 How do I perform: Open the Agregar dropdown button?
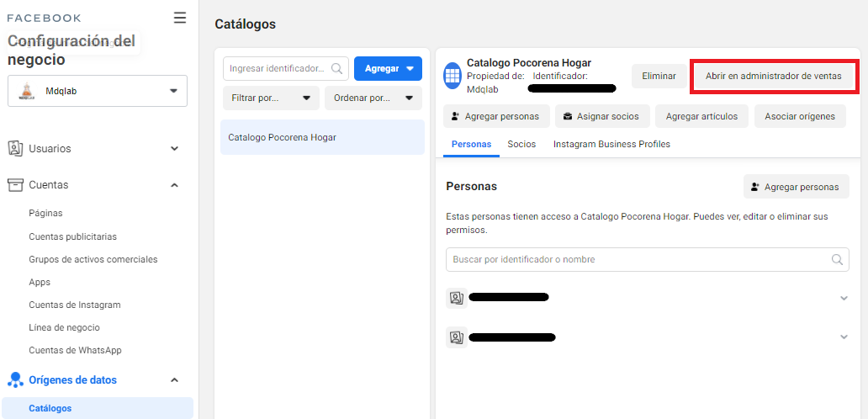388,69
